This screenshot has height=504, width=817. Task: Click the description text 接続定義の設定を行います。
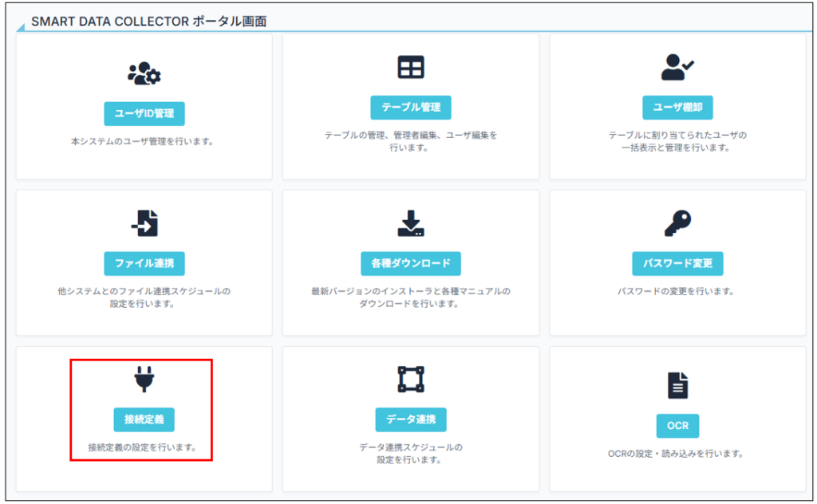(x=143, y=447)
